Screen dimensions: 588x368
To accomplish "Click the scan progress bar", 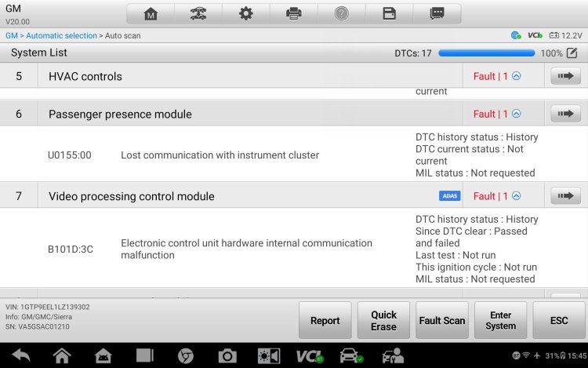I will tap(486, 53).
